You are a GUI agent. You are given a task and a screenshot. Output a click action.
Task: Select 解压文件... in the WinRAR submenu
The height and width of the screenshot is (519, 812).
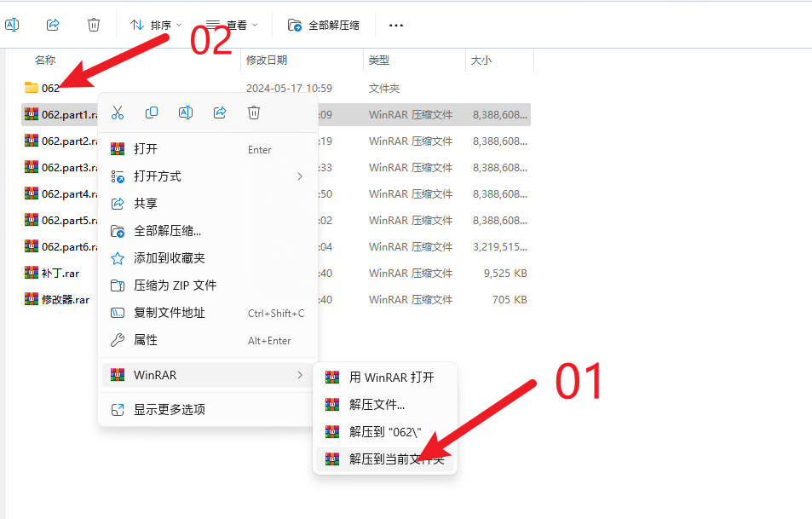pos(385,405)
